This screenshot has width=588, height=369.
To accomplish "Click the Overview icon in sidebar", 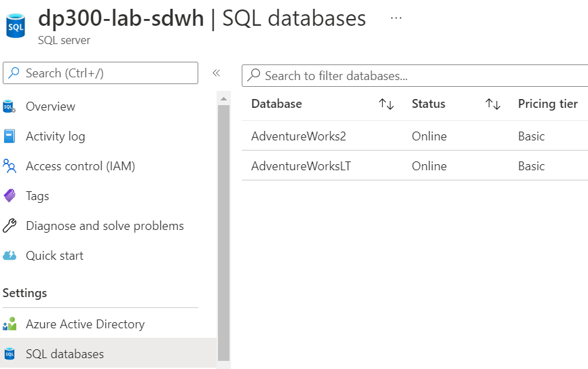I will 10,106.
